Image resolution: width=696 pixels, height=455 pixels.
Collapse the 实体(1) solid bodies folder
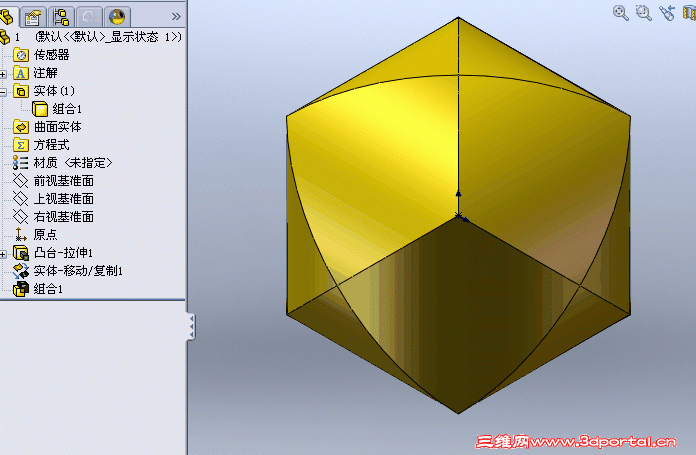coord(3,92)
